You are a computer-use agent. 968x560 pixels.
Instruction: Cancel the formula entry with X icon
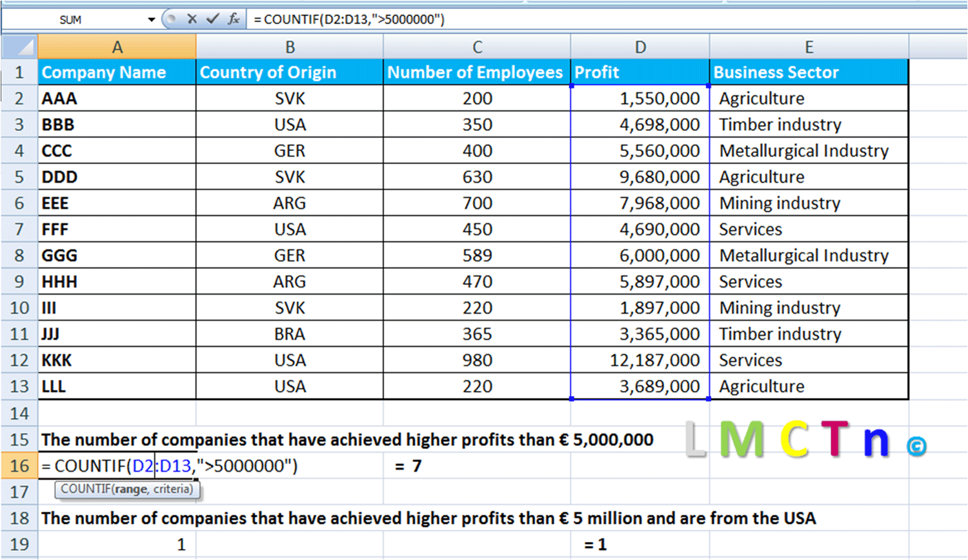(192, 19)
